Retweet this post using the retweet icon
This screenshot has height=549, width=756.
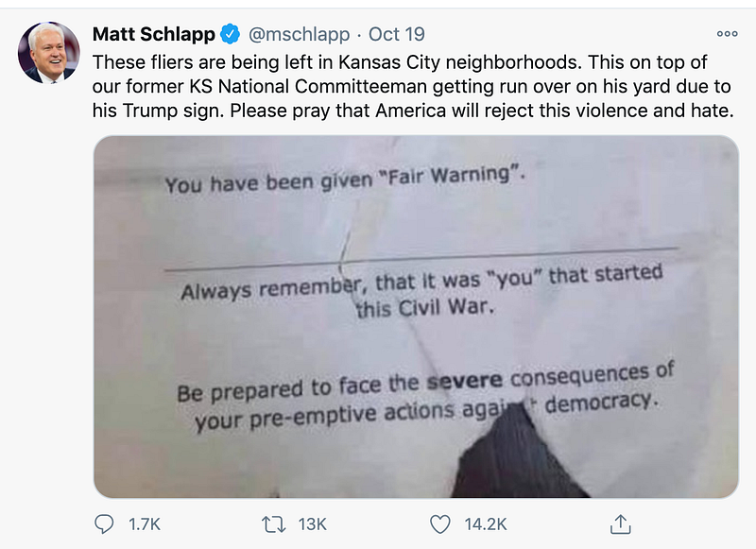coord(272,523)
